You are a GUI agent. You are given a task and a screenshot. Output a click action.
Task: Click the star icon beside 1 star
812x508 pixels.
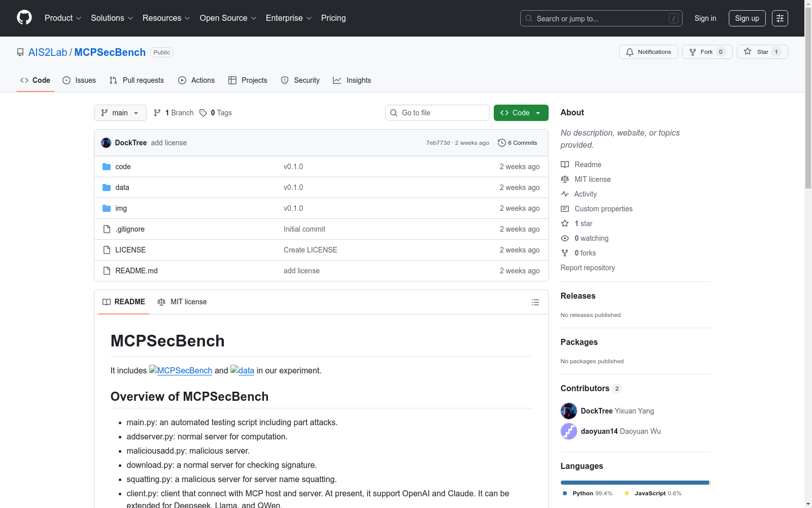[x=565, y=224]
